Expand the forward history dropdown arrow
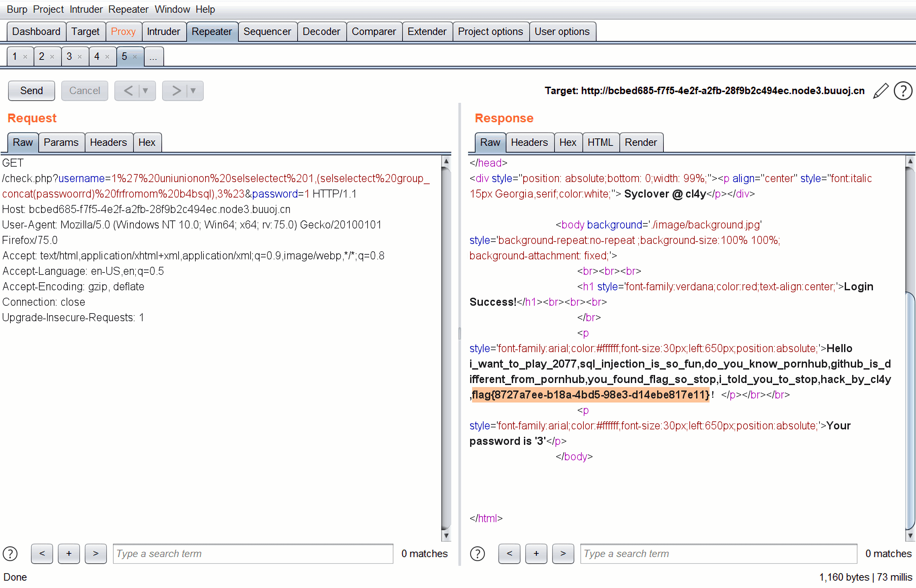This screenshot has height=588, width=916. click(193, 91)
